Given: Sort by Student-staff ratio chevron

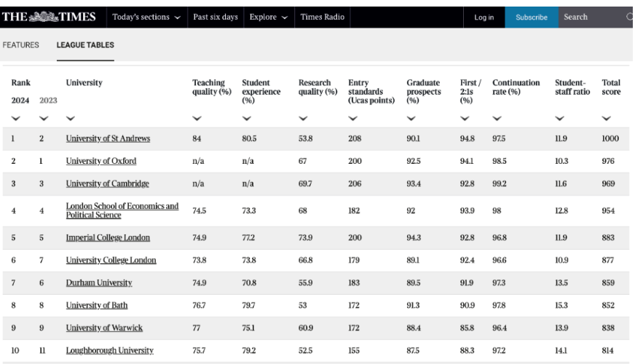Looking at the screenshot, I should (x=559, y=118).
